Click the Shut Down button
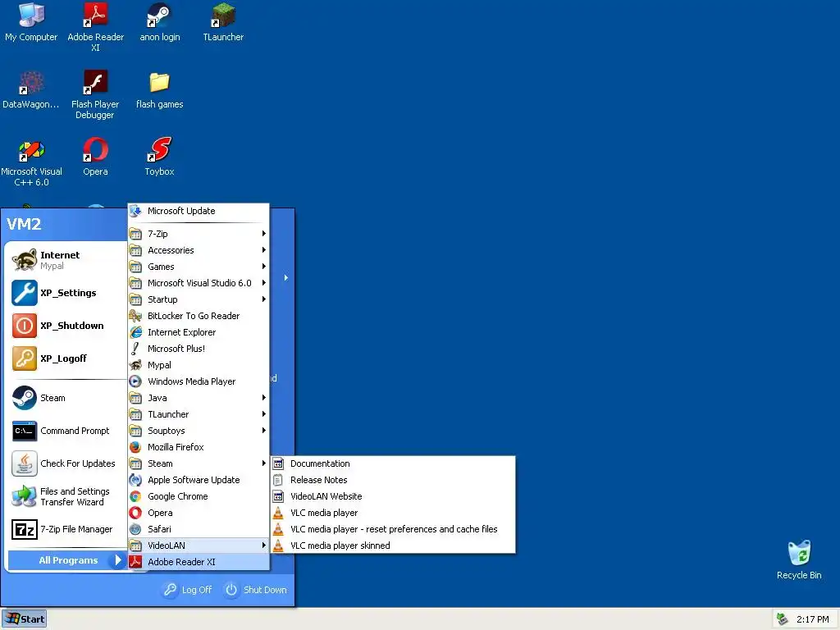The image size is (840, 630). [x=256, y=590]
